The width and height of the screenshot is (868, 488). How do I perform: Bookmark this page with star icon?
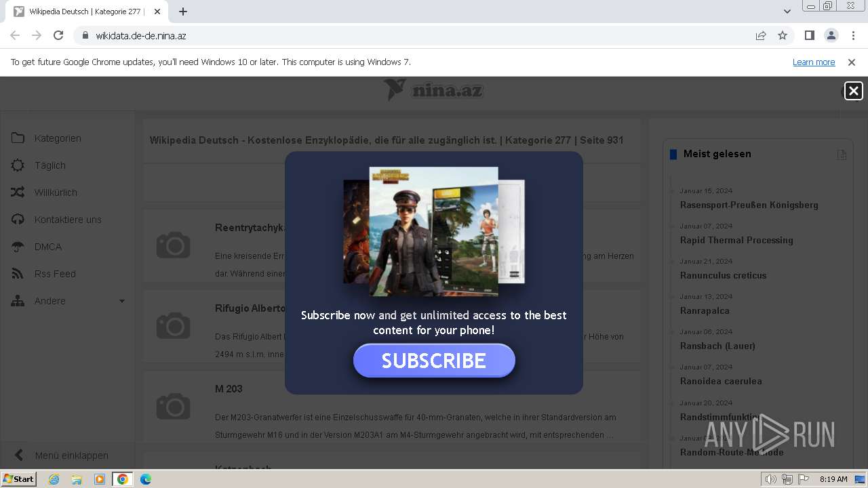[x=783, y=35]
